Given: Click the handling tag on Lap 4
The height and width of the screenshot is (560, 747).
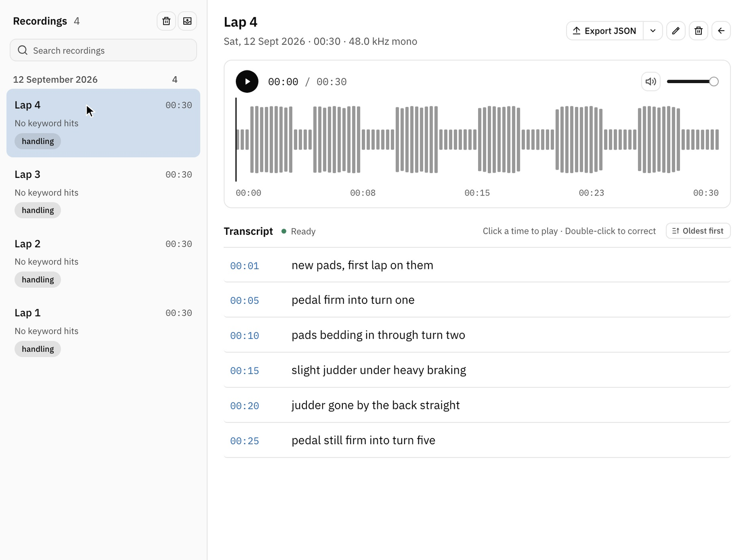Looking at the screenshot, I should point(38,141).
